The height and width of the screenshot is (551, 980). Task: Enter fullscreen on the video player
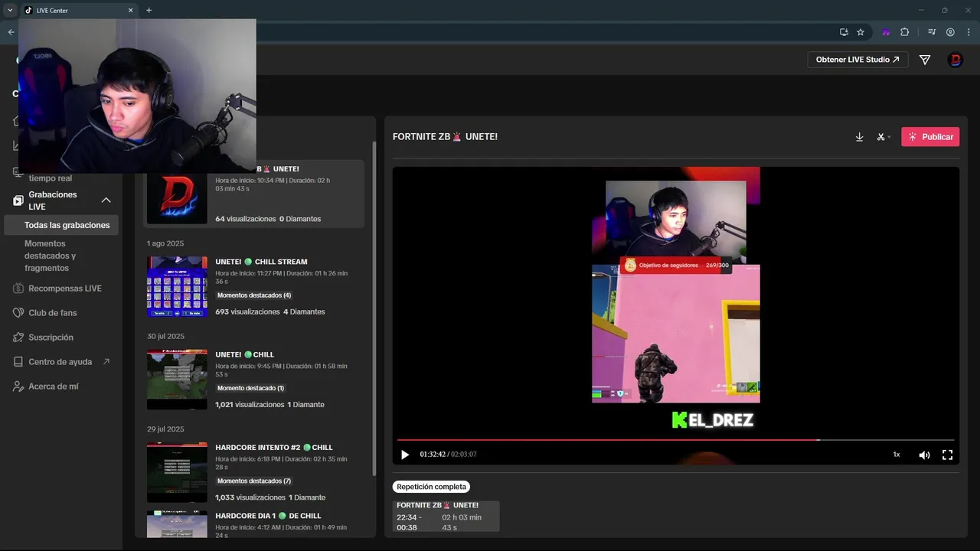pyautogui.click(x=947, y=455)
